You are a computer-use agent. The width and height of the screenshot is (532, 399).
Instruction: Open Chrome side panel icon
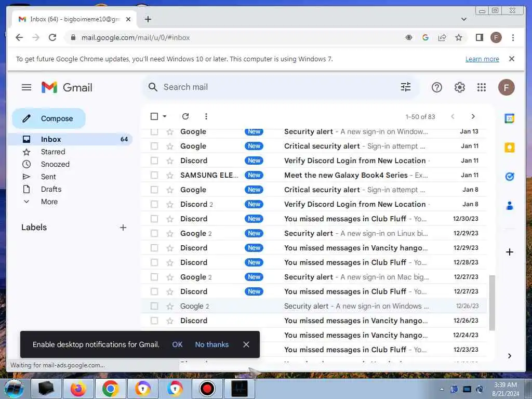coord(479,37)
